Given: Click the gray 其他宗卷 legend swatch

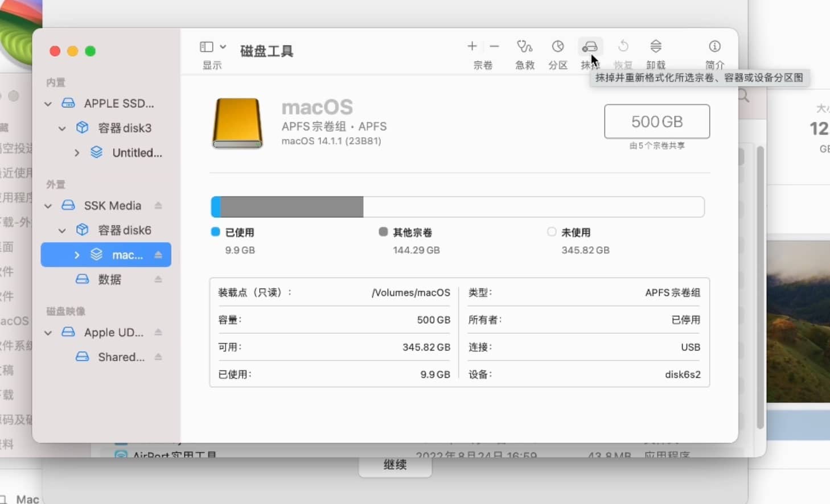Looking at the screenshot, I should coord(383,232).
